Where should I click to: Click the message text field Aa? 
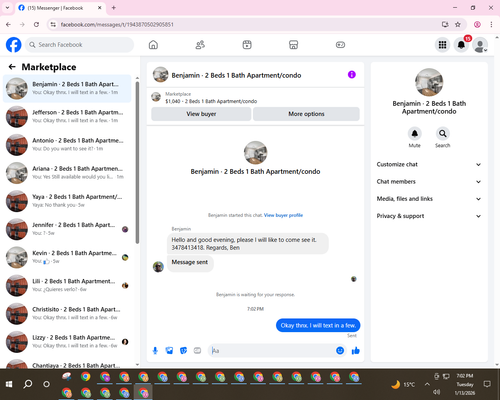pyautogui.click(x=272, y=351)
